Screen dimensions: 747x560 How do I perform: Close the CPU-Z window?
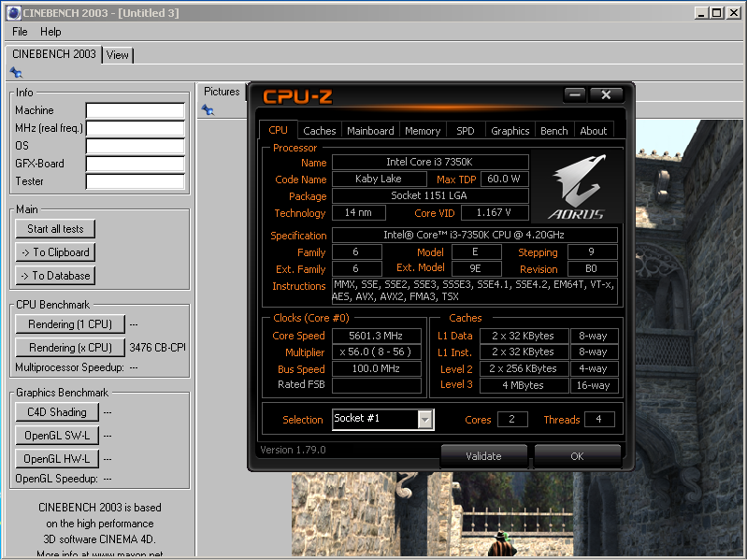point(606,94)
